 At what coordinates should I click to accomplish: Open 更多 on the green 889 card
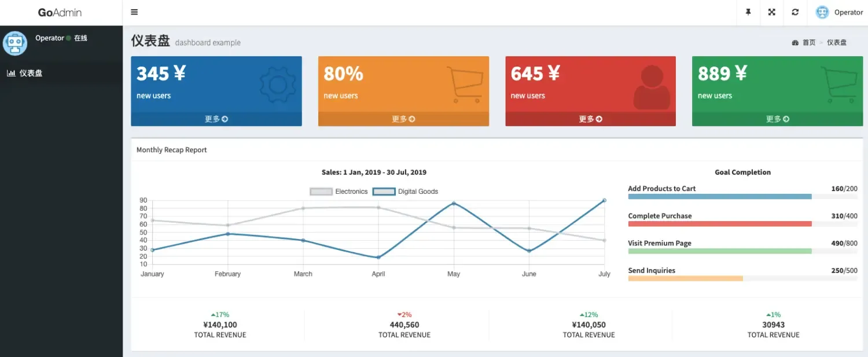coord(777,119)
